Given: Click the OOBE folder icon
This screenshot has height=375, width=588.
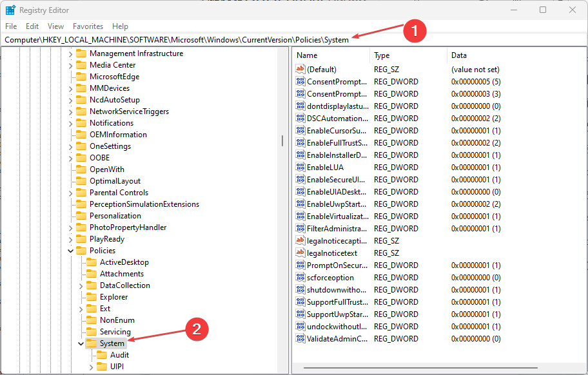Looking at the screenshot, I should [x=81, y=158].
